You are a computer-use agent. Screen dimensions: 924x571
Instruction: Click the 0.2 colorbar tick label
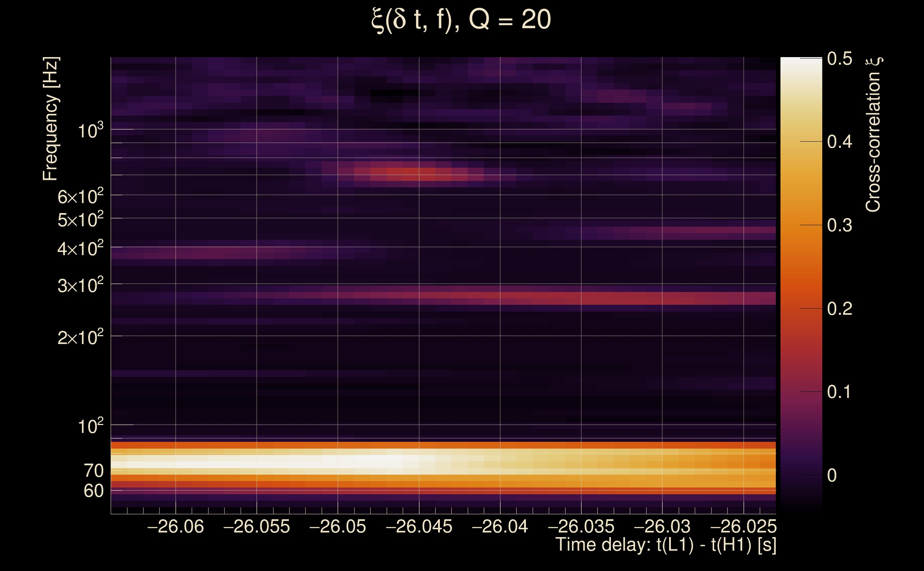pyautogui.click(x=839, y=309)
